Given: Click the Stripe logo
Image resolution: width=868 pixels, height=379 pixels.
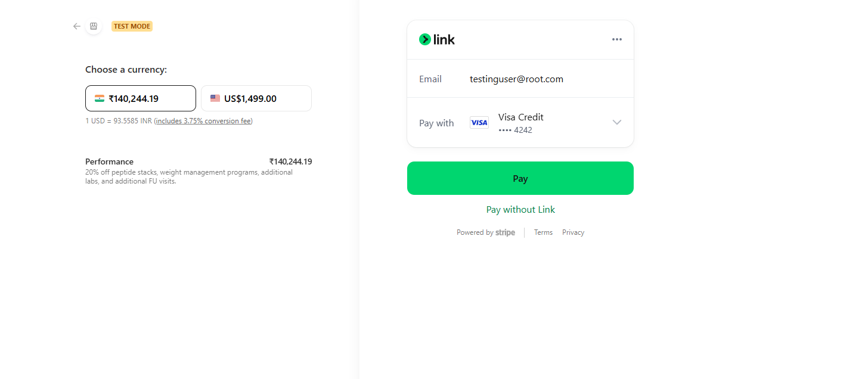Looking at the screenshot, I should tap(506, 232).
